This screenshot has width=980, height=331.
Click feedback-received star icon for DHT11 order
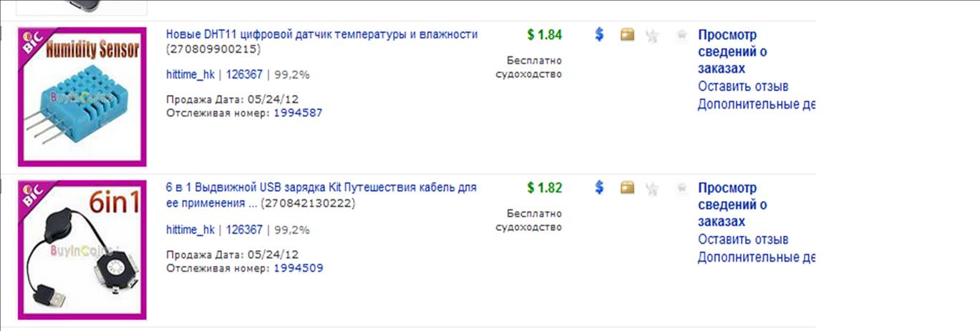coord(682,35)
